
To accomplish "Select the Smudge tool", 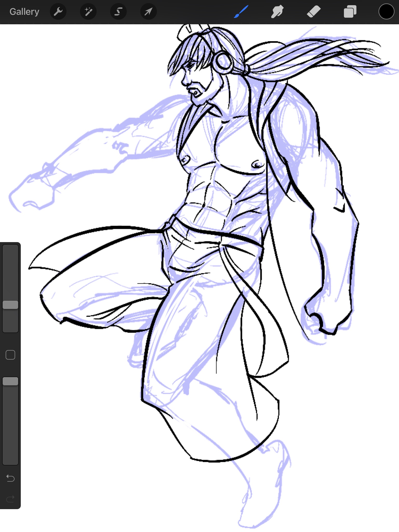I will (277, 12).
